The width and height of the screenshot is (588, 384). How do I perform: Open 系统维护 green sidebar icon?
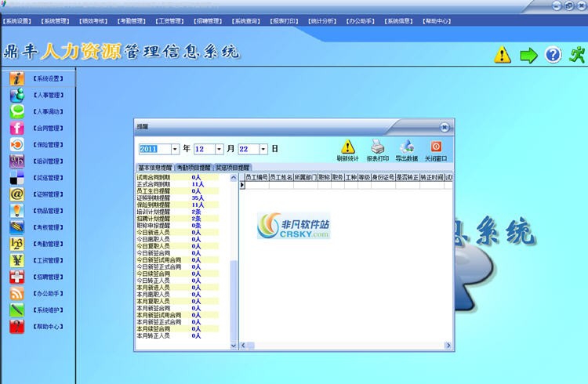click(17, 310)
